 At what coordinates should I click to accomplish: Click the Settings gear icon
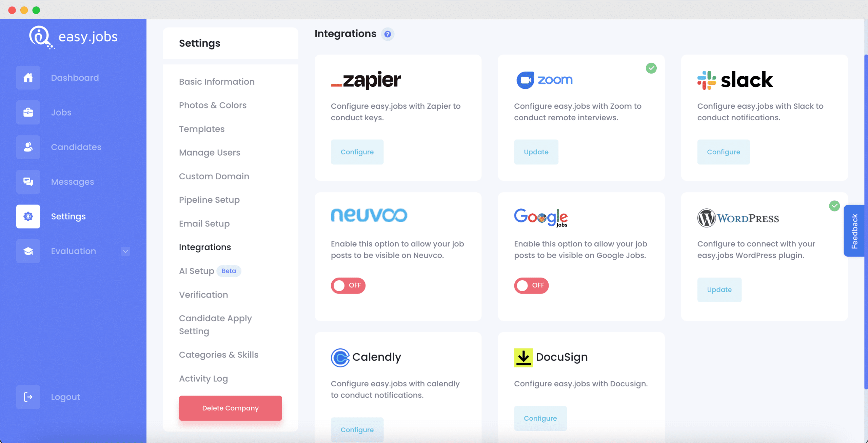(x=28, y=216)
